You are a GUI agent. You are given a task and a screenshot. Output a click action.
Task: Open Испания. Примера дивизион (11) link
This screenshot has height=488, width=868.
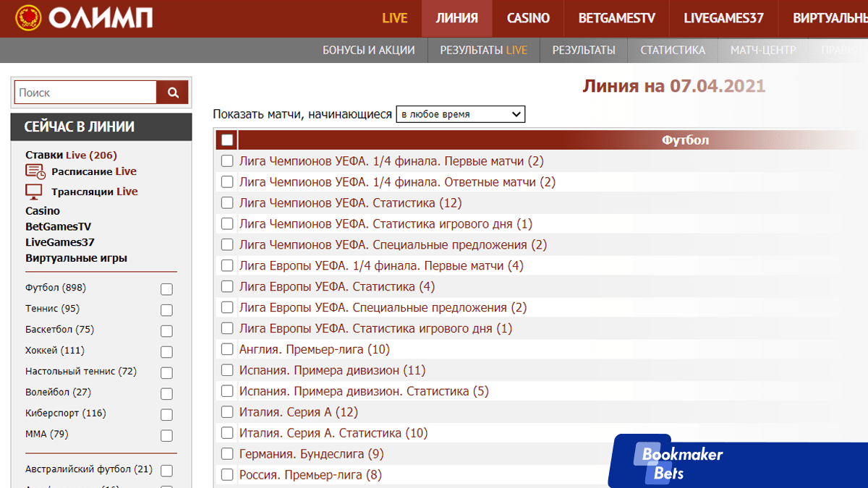pyautogui.click(x=332, y=371)
